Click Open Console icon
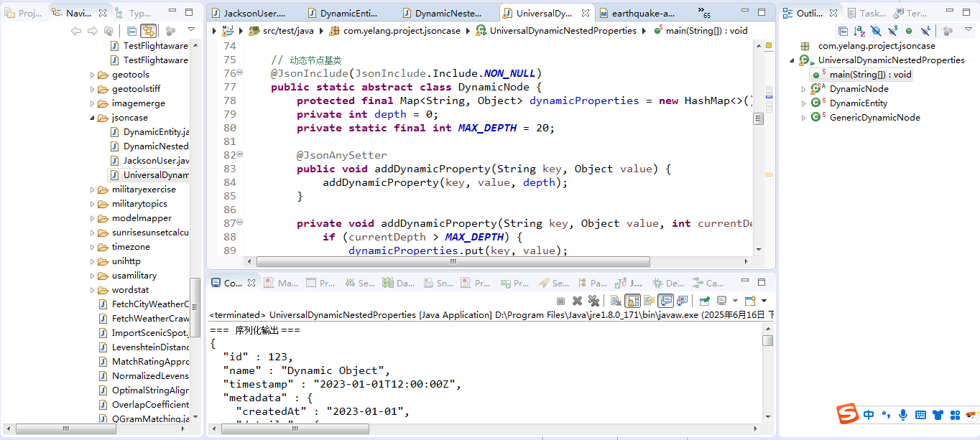The height and width of the screenshot is (440, 980). pos(750,301)
